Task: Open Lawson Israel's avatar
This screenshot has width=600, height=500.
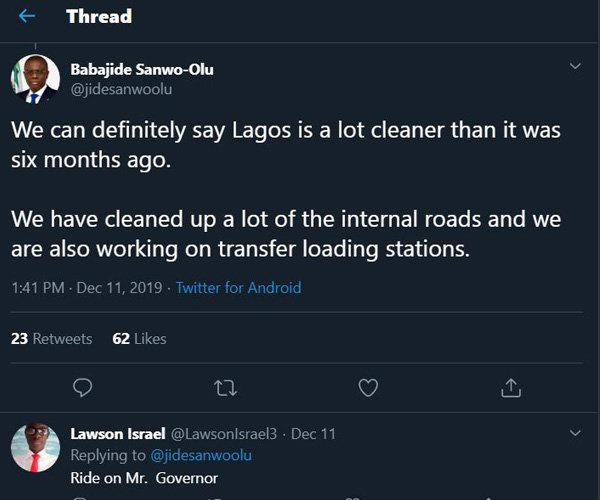Action: click(x=35, y=447)
